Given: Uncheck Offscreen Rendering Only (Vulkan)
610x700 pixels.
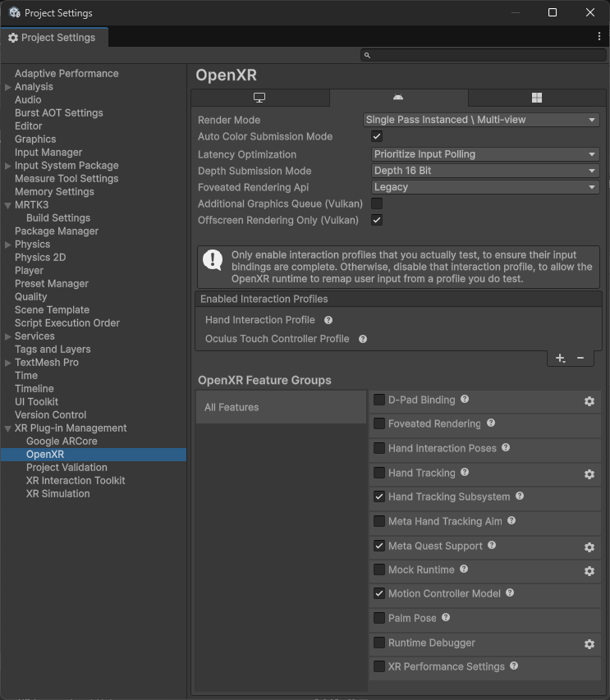Looking at the screenshot, I should 376,220.
